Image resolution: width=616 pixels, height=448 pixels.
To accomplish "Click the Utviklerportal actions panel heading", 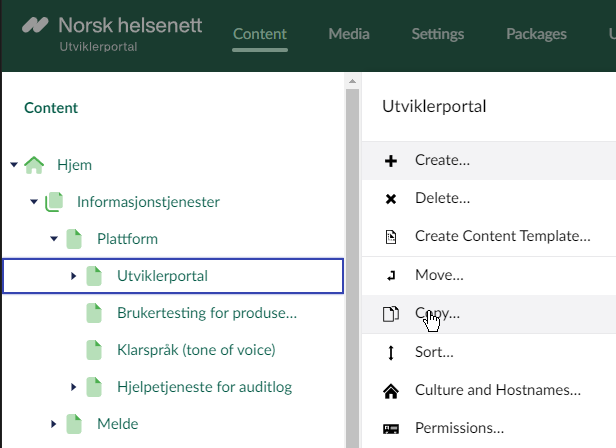I will point(434,106).
